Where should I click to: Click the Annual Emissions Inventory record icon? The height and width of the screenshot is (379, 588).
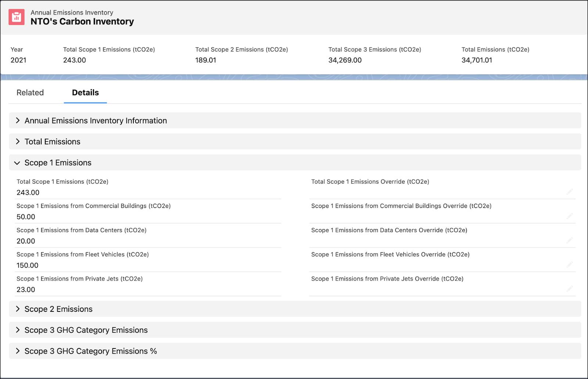(x=17, y=17)
